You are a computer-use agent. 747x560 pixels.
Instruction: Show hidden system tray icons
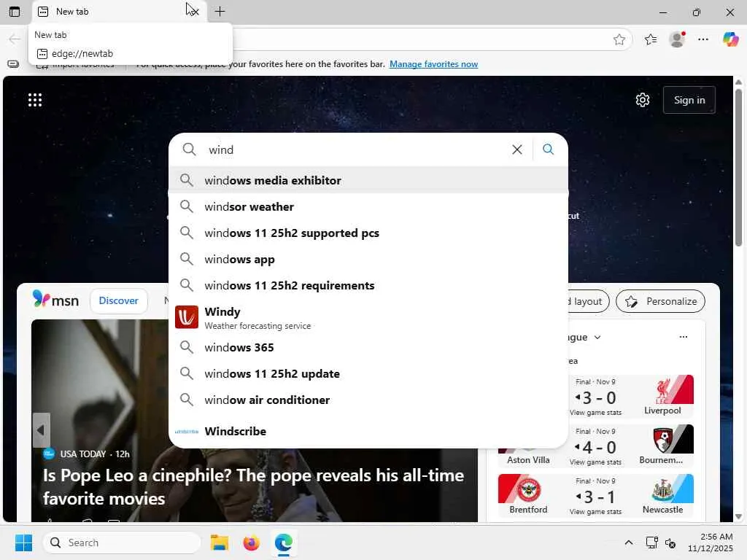[x=628, y=542]
